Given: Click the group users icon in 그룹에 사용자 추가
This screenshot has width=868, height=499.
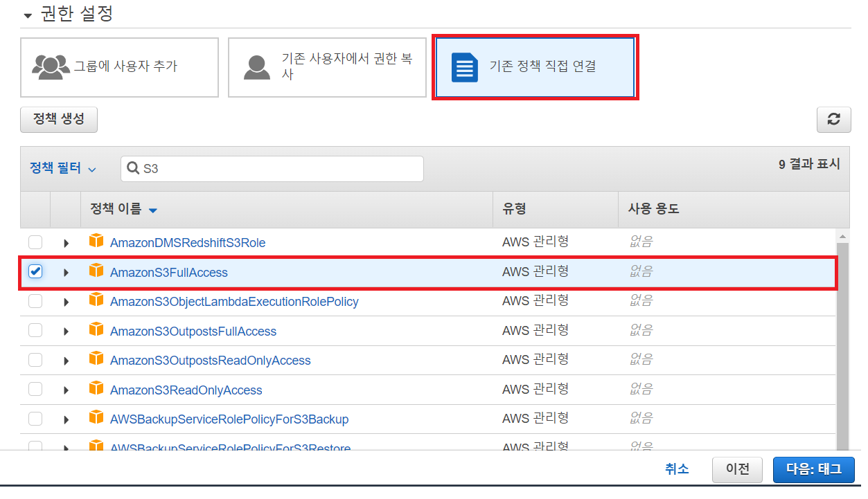Looking at the screenshot, I should (x=51, y=66).
